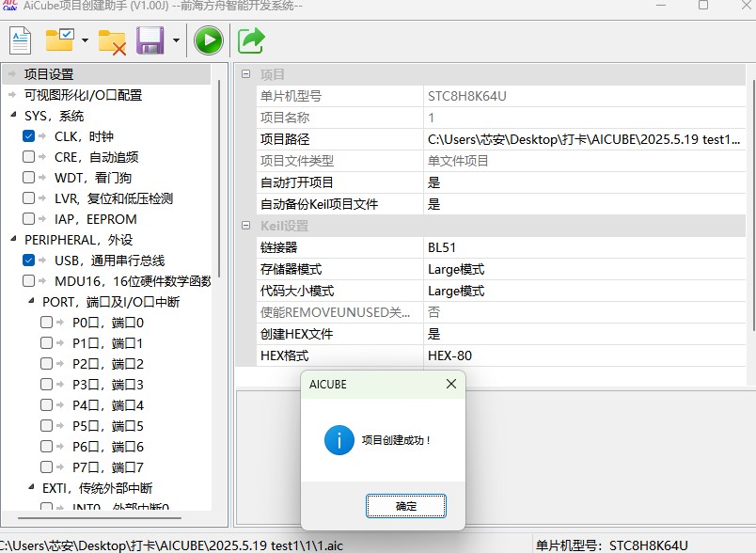Toggle the USB 通用串行总线 checkbox
Image resolution: width=756 pixels, height=553 pixels.
tap(28, 261)
